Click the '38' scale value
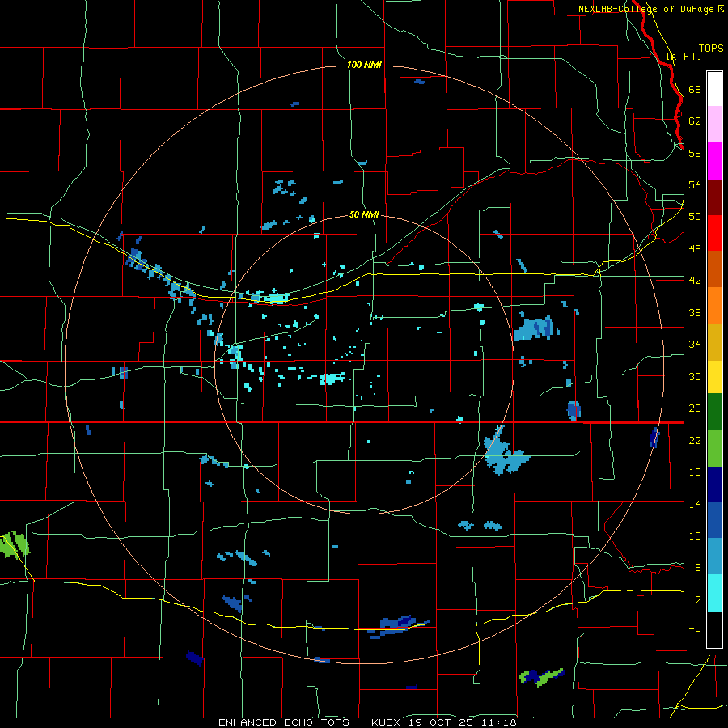 pos(695,312)
